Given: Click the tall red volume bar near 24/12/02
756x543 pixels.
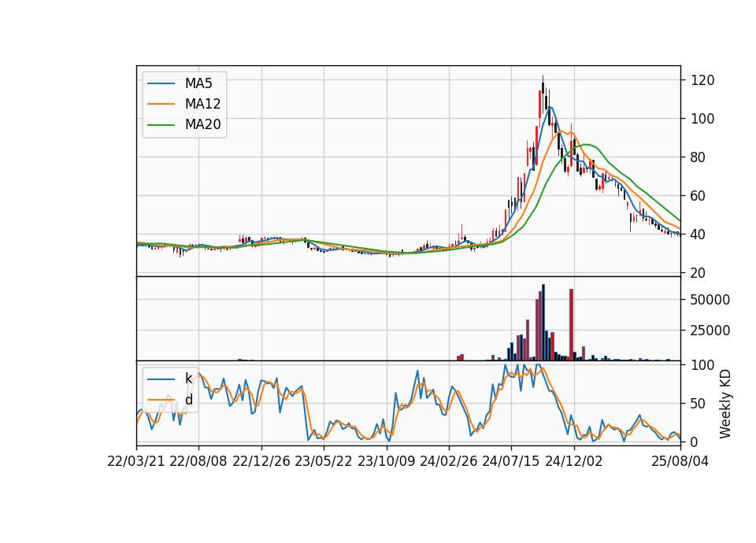Looking at the screenshot, I should 572,325.
